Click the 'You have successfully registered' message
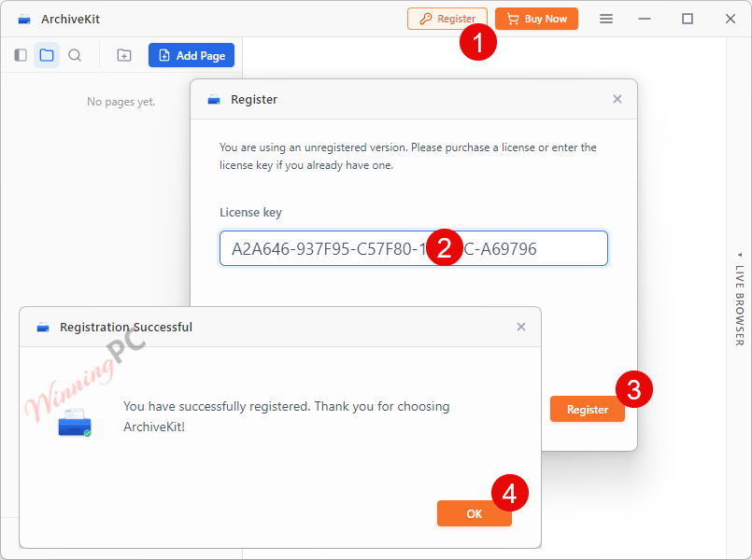Screen dimensions: 752x560 click(286, 416)
